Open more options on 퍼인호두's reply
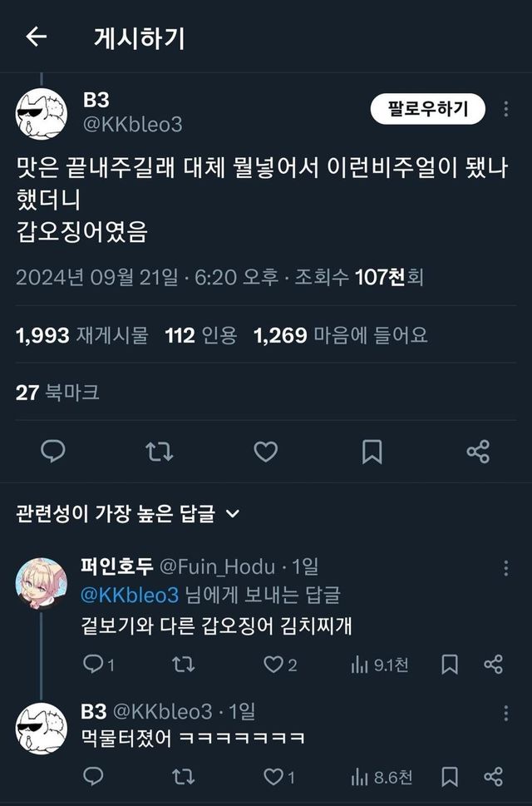This screenshot has height=806, width=532. (505, 568)
